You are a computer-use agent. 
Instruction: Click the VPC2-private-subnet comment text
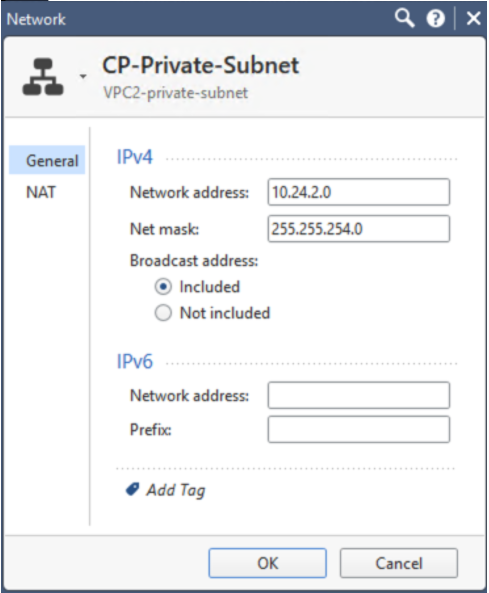click(175, 93)
